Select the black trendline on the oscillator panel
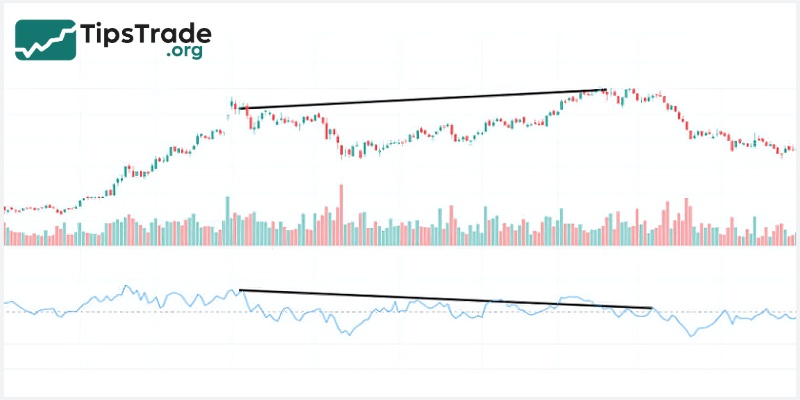 pyautogui.click(x=445, y=299)
